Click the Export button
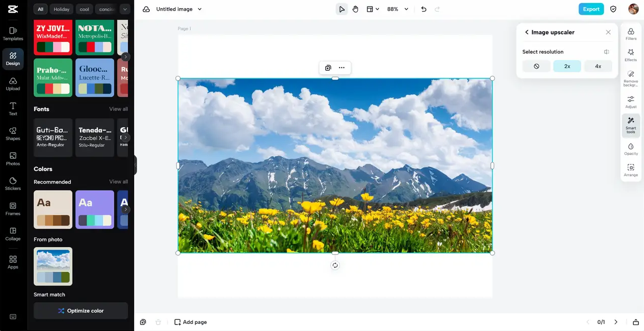This screenshot has width=644, height=331. click(x=591, y=9)
